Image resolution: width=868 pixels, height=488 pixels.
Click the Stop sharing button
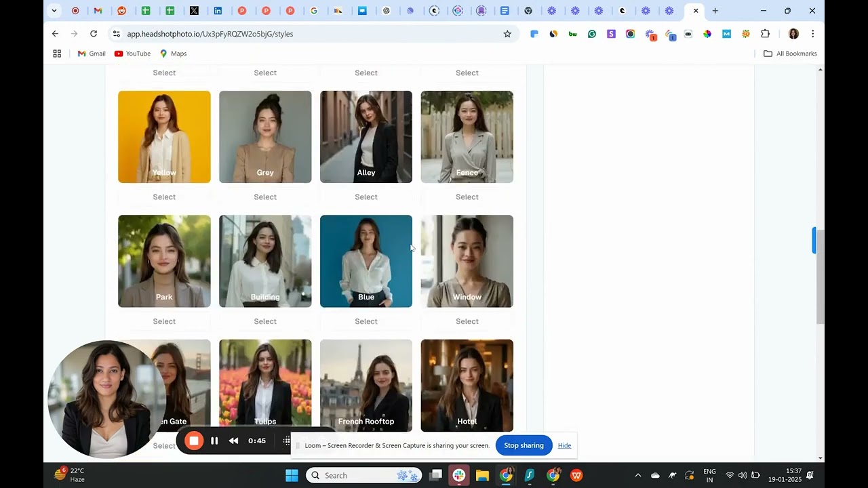tap(524, 445)
